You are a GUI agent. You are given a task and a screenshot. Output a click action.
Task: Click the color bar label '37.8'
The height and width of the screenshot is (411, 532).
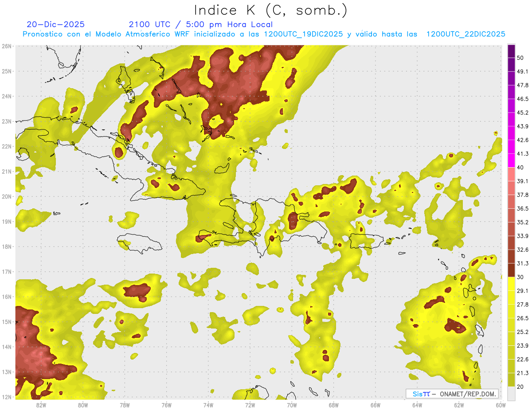click(522, 195)
